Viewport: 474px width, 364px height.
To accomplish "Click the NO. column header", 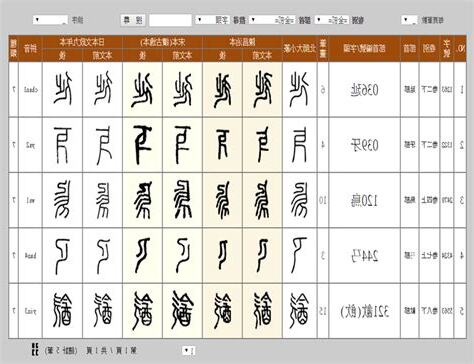I will pyautogui.click(x=461, y=49).
